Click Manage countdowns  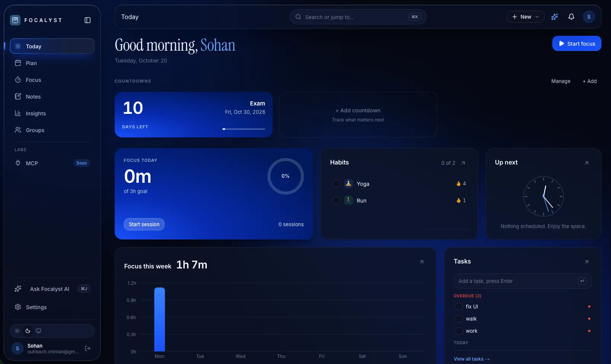(561, 81)
